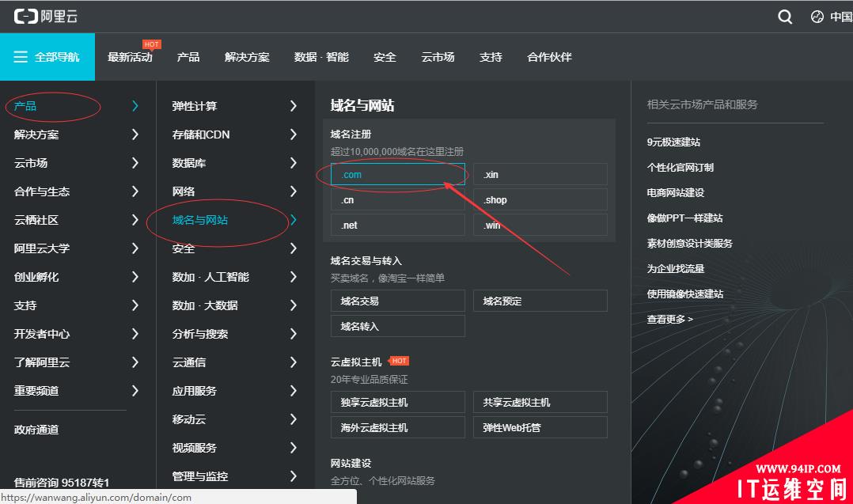Open the search magnifier icon
This screenshot has width=853, height=504.
[x=784, y=17]
